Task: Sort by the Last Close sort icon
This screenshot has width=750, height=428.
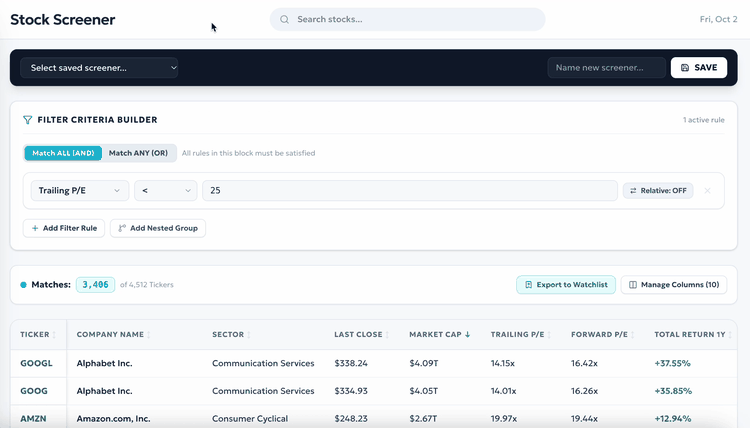Action: coord(387,335)
